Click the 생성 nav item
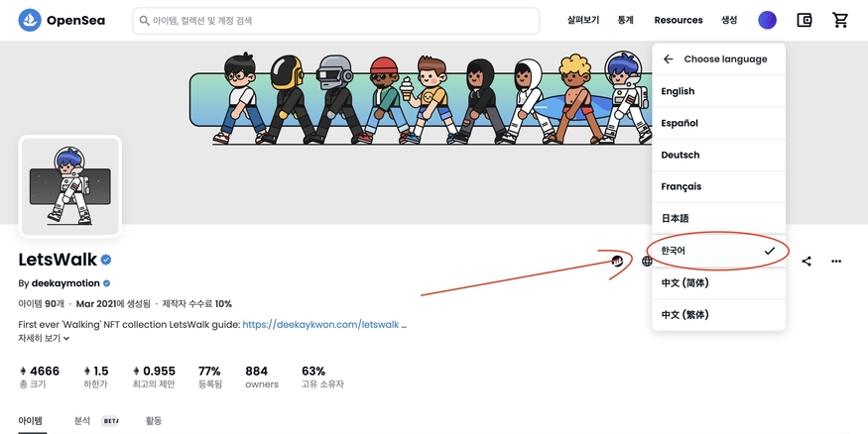The width and height of the screenshot is (868, 434). (x=729, y=20)
